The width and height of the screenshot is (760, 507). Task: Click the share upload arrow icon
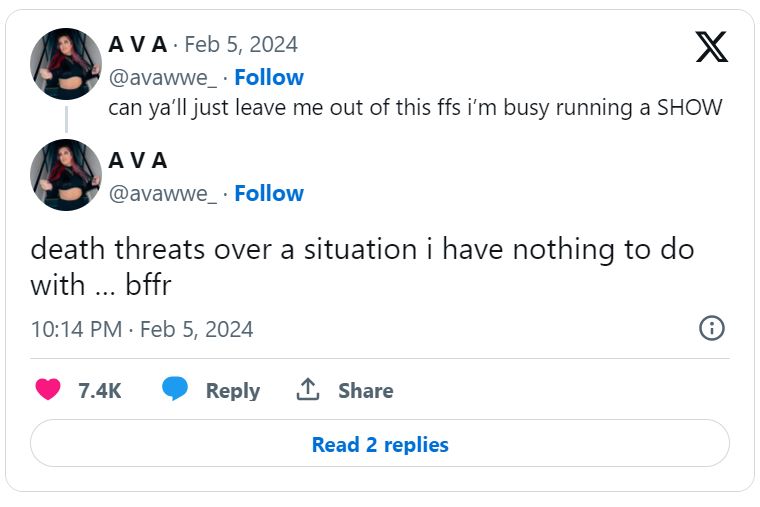(x=307, y=390)
